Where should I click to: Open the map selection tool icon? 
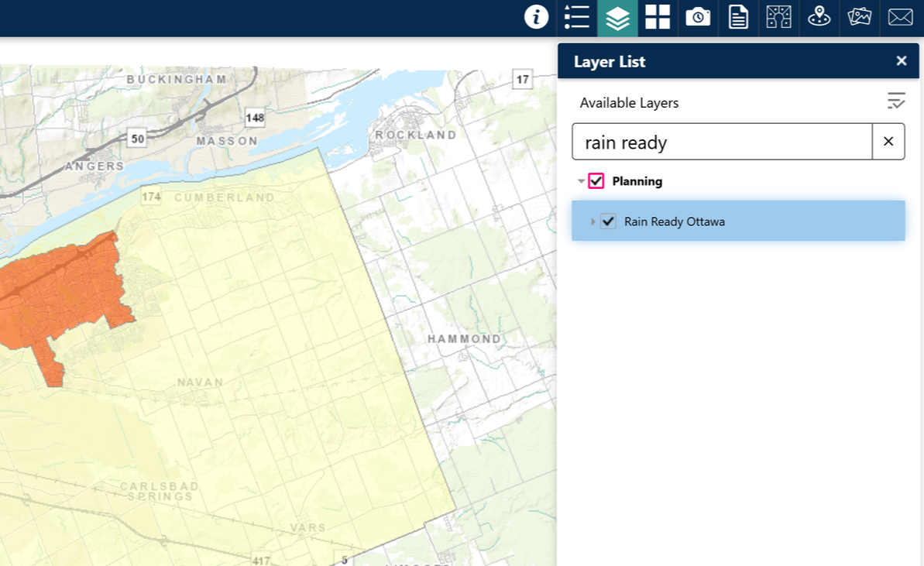pos(778,17)
